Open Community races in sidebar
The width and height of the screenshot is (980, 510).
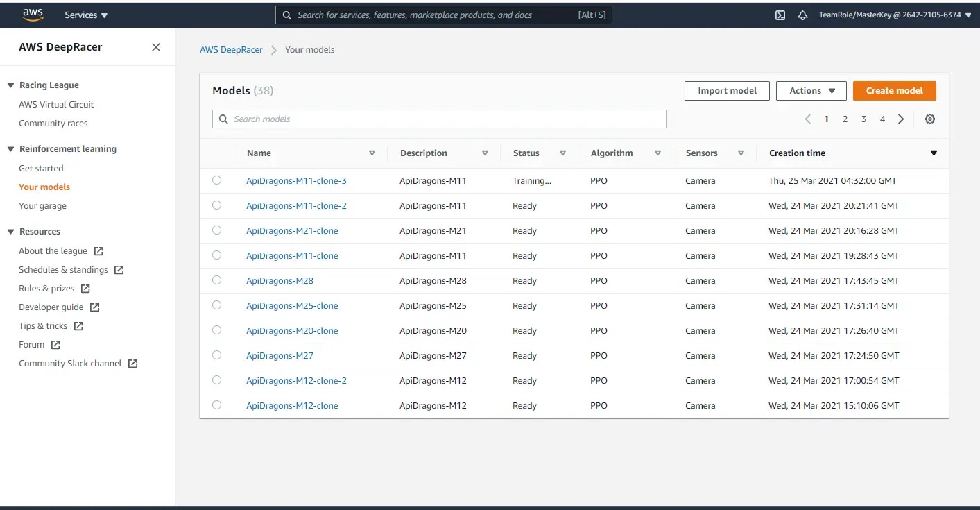pyautogui.click(x=53, y=124)
